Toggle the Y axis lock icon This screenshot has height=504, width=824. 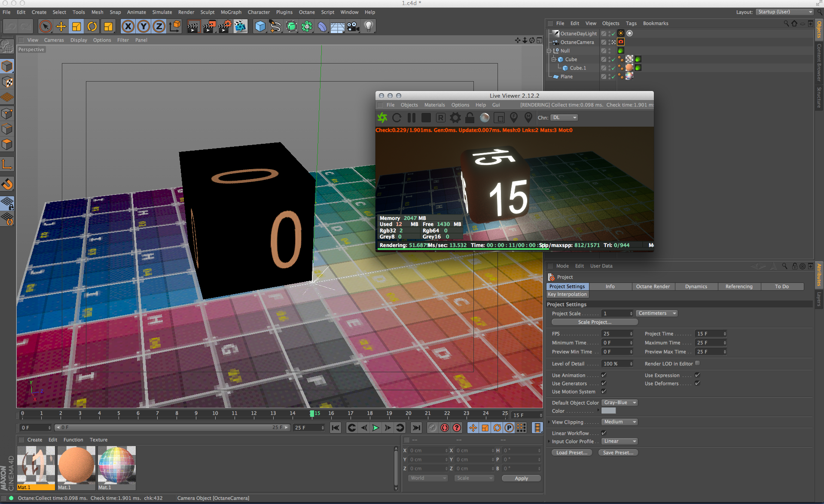point(143,27)
